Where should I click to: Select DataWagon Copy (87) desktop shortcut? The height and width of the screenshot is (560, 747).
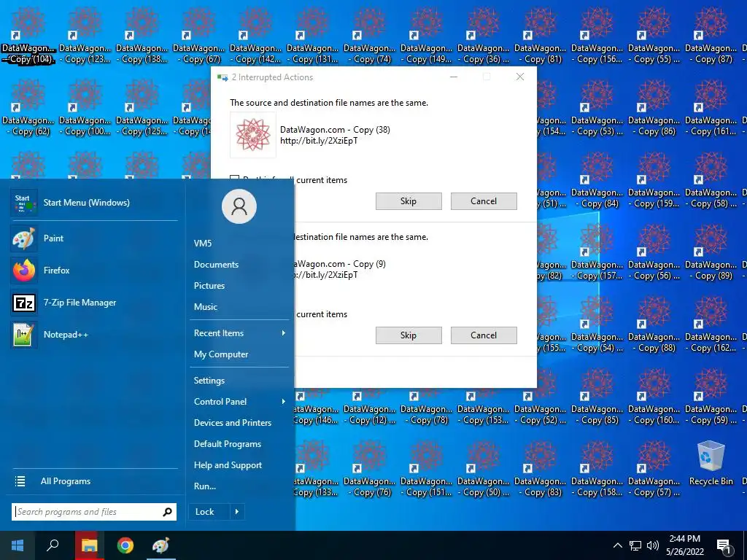point(711,34)
